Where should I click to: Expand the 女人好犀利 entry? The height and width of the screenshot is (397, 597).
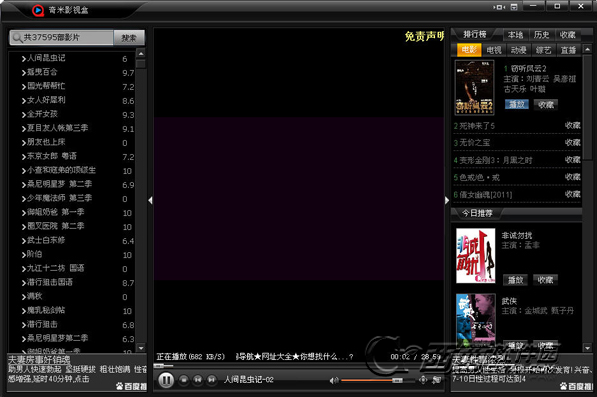tap(24, 101)
